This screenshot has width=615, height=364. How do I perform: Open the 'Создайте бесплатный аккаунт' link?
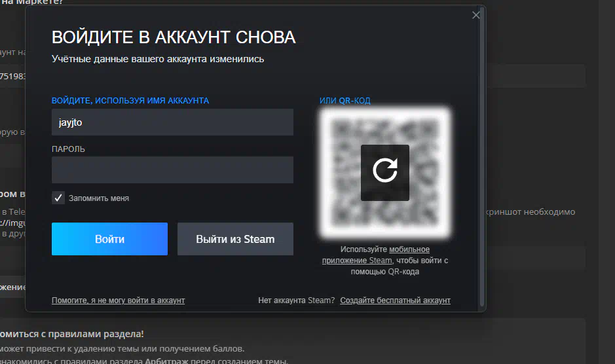coord(395,300)
